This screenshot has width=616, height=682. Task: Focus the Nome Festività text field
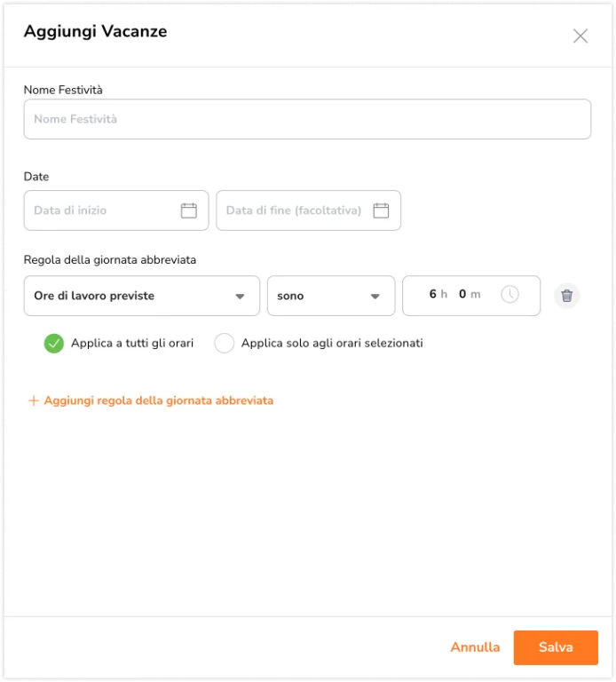(x=307, y=119)
